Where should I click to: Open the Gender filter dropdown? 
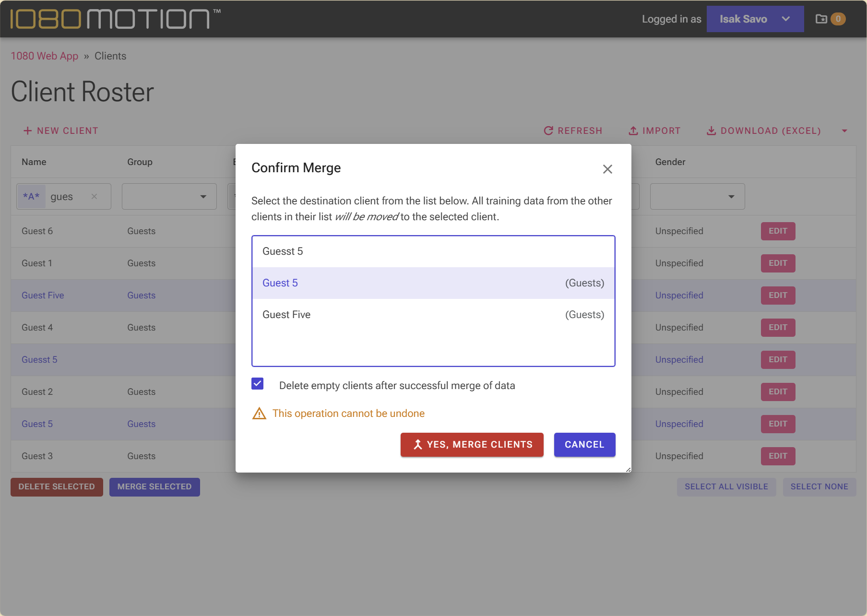[x=698, y=196]
